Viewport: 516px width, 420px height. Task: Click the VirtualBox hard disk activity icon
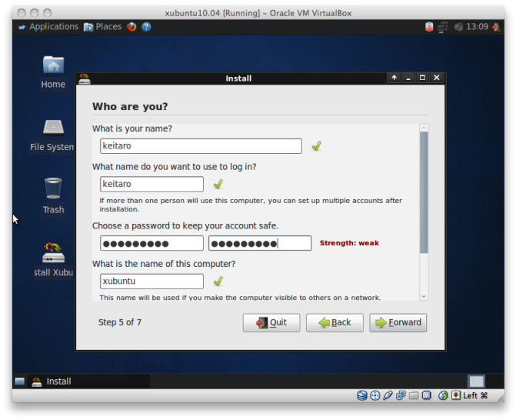point(362,395)
